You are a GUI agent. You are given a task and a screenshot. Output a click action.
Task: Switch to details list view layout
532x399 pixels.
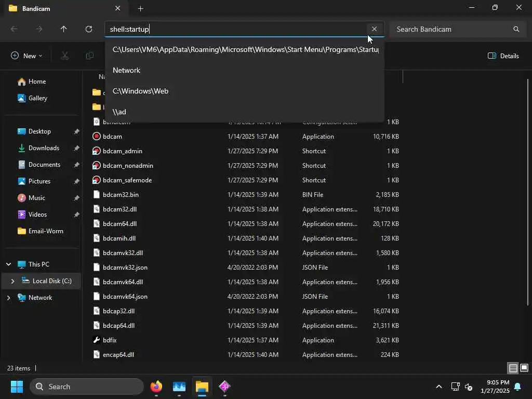pos(513,368)
